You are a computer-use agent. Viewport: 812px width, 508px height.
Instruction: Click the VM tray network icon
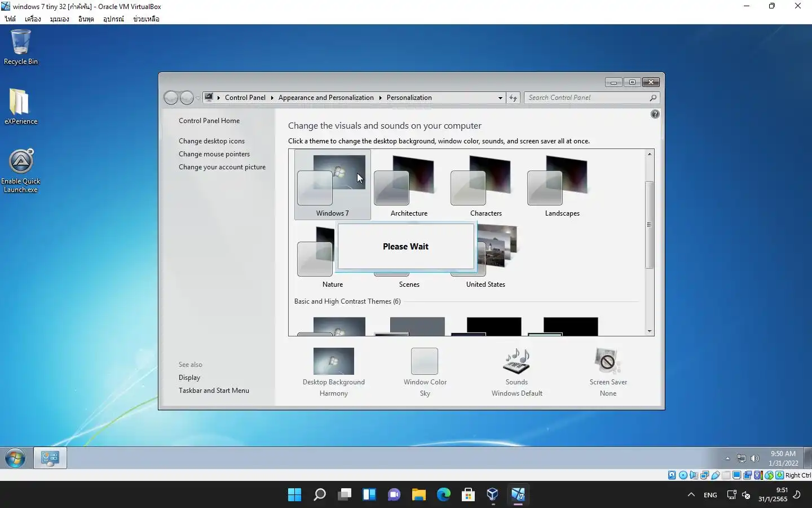(x=742, y=458)
